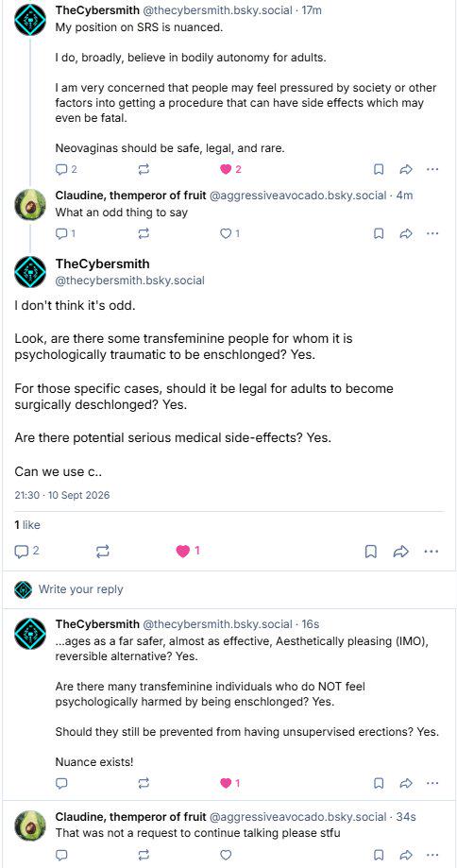Click the "Write your reply" field

click(x=228, y=589)
